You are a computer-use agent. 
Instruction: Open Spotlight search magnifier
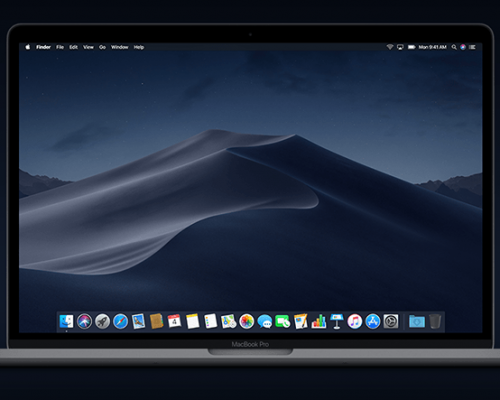coord(454,47)
